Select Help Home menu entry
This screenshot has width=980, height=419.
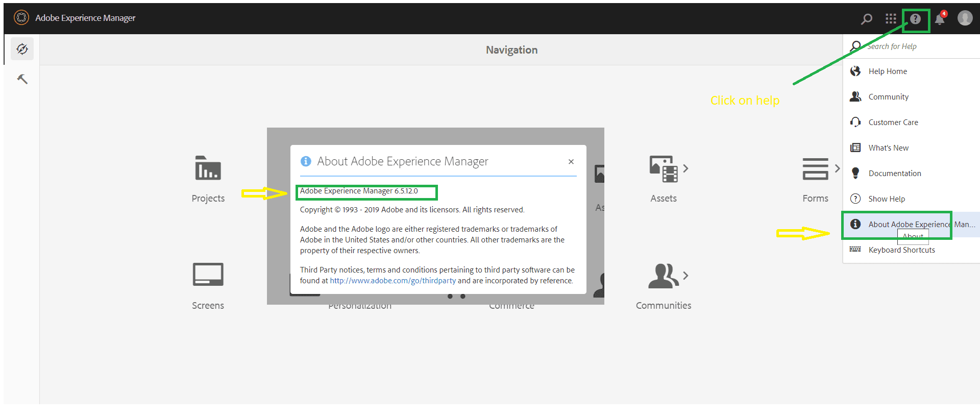click(911, 71)
